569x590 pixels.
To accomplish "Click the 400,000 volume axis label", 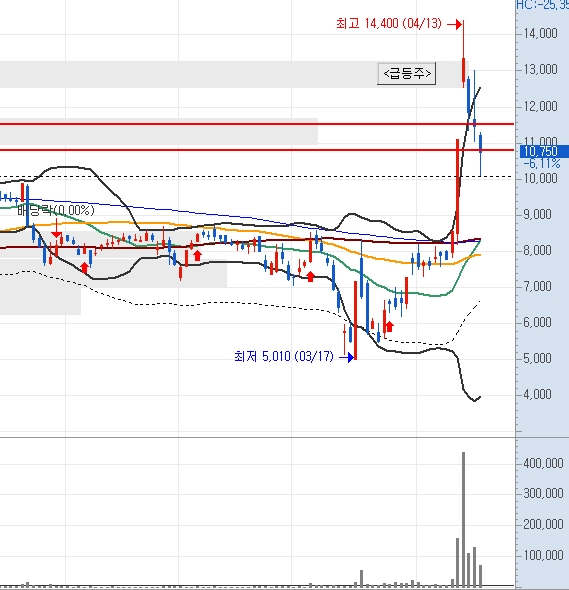I will [543, 463].
